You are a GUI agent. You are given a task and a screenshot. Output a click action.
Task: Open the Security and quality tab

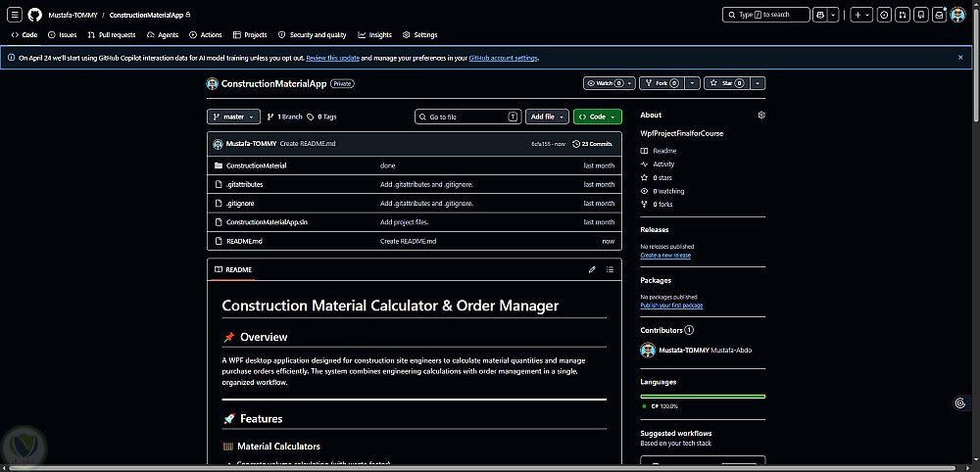pos(312,35)
